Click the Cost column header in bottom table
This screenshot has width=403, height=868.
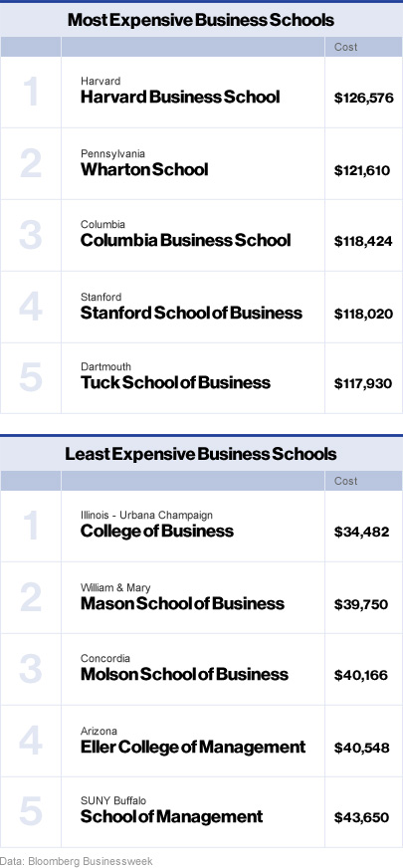tap(346, 481)
